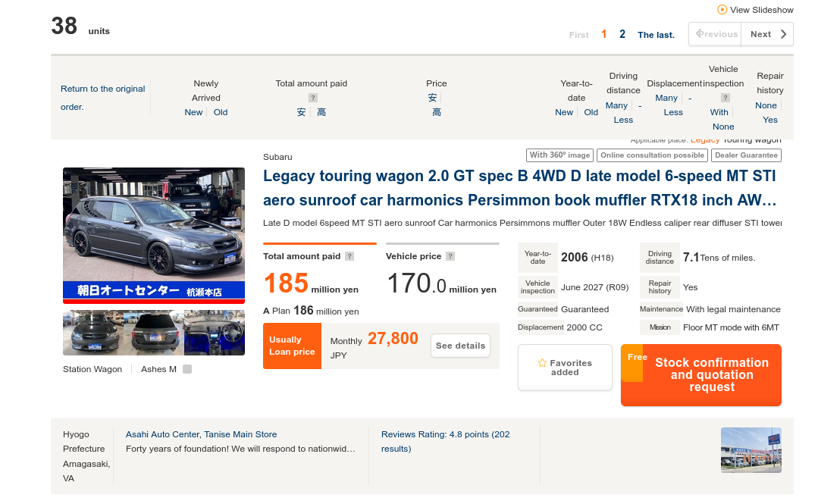This screenshot has height=504, width=818.
Task: Open the front-view car thumbnail
Action: click(93, 333)
